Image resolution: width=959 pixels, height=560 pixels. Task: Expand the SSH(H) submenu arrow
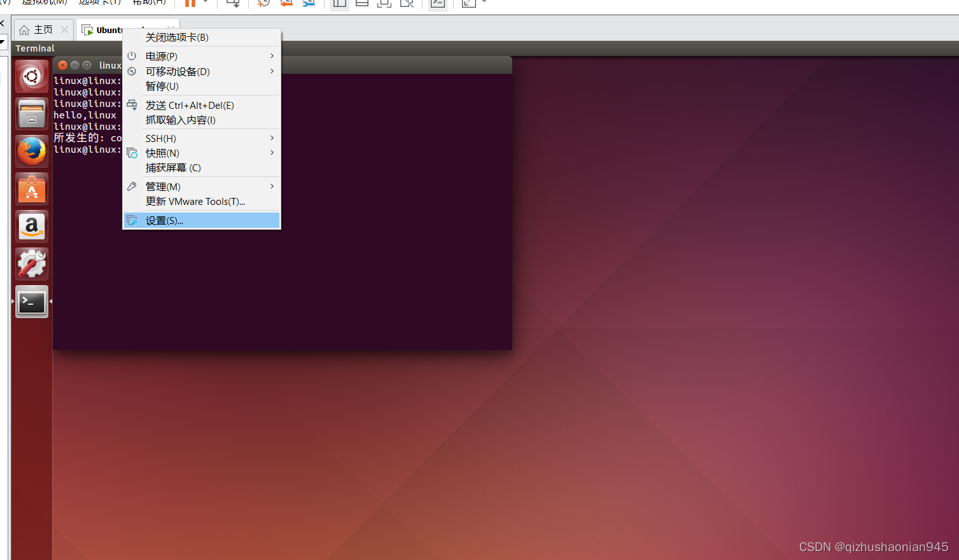(x=272, y=138)
